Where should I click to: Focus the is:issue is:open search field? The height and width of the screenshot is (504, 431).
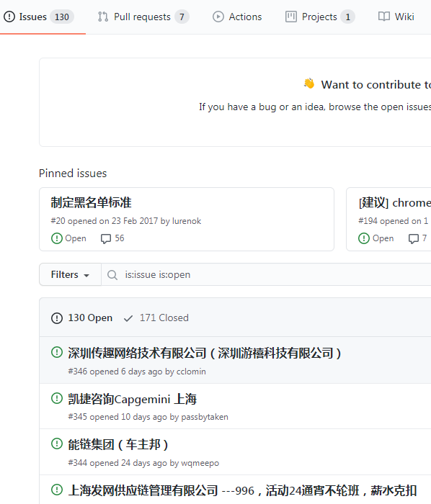point(267,274)
